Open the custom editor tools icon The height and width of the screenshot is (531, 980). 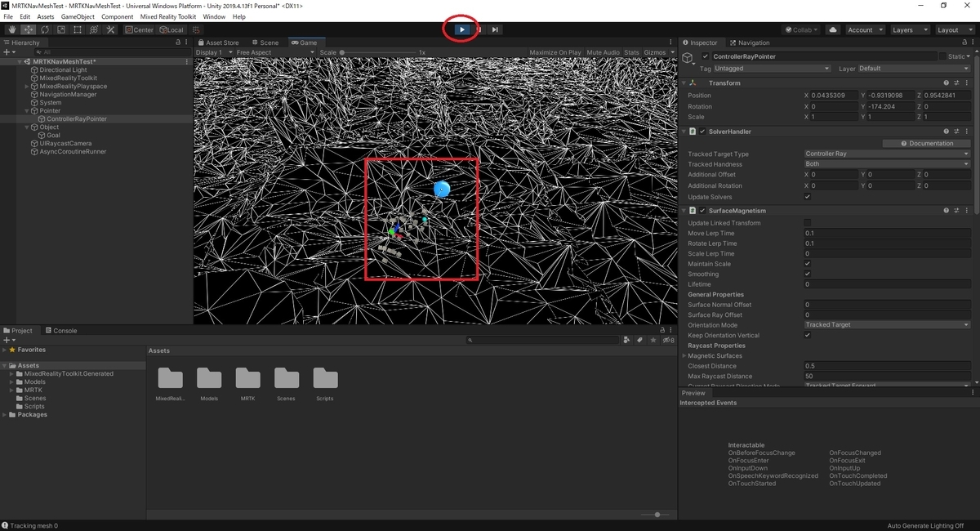109,29
